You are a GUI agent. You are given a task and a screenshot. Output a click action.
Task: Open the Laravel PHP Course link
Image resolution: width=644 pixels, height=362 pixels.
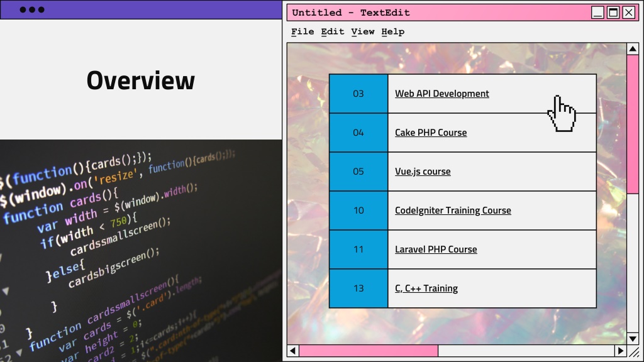[x=436, y=250]
